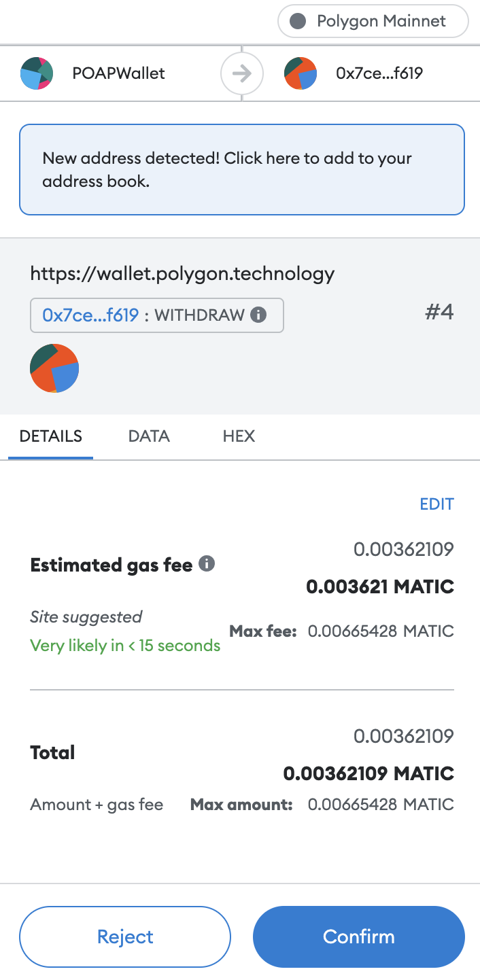Viewport: 480px width, 980px height.
Task: Click the arrow icon between sender and recipient
Action: pos(242,73)
